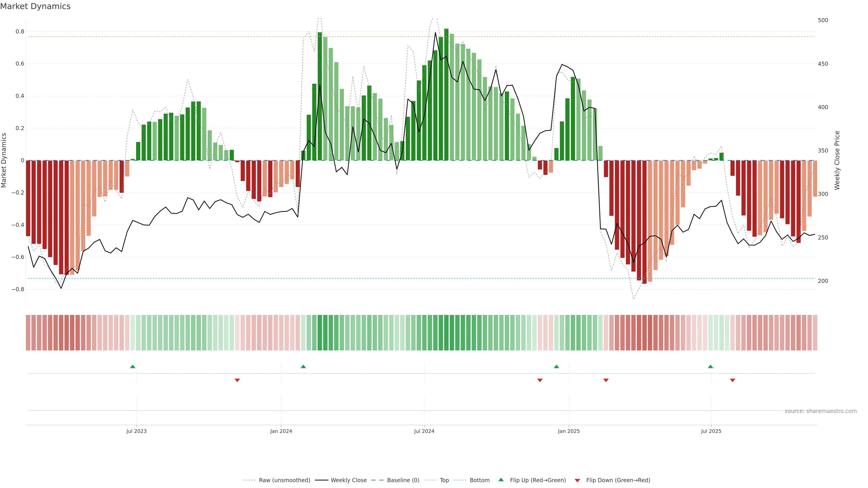
Task: Toggle Weekly Close legend entry
Action: [x=348, y=480]
